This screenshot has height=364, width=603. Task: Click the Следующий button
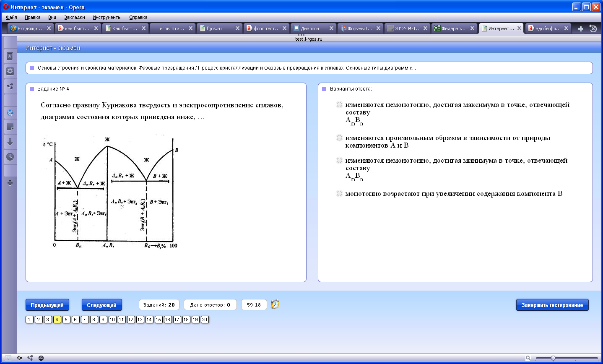tap(101, 305)
